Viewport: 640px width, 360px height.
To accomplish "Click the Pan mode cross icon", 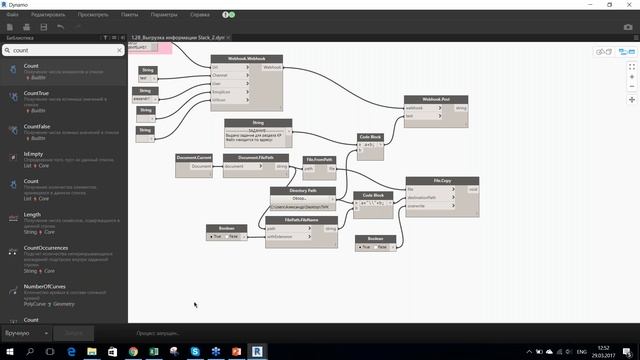I will pos(632,100).
